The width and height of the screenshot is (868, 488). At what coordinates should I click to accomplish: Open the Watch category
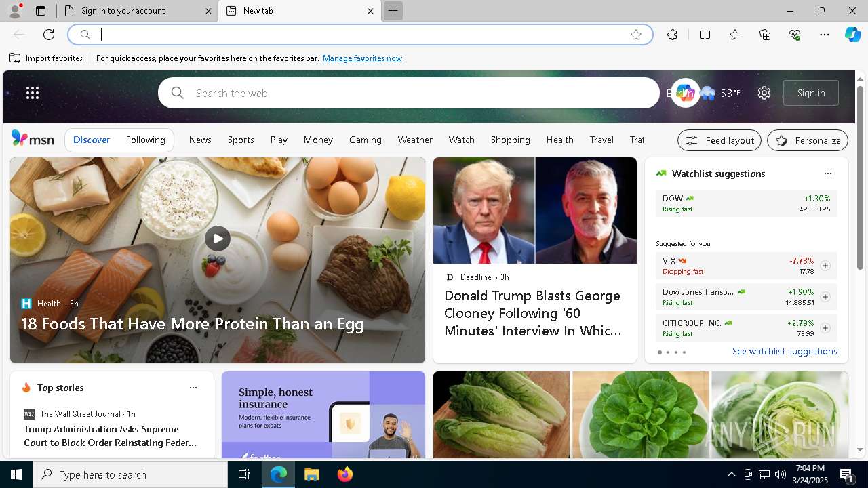click(x=462, y=140)
